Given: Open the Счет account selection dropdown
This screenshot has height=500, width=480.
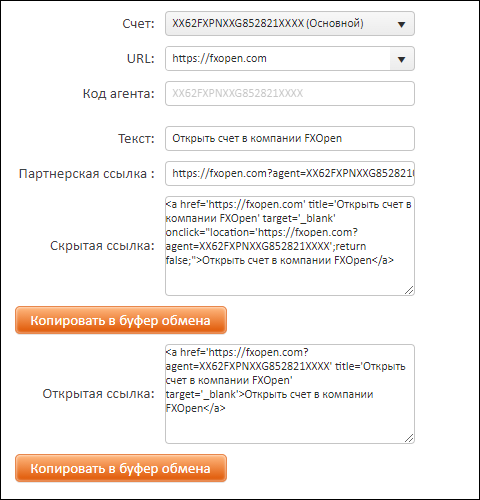Looking at the screenshot, I should coord(290,24).
